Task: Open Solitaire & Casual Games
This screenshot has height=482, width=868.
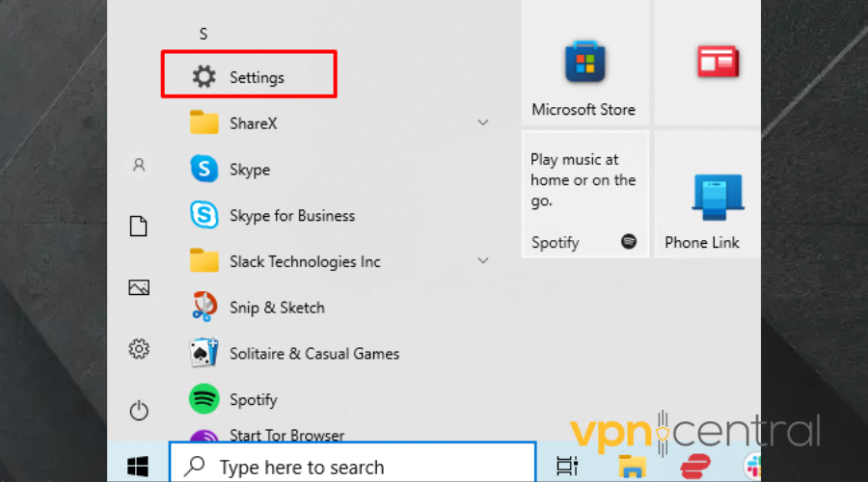Action: click(313, 354)
